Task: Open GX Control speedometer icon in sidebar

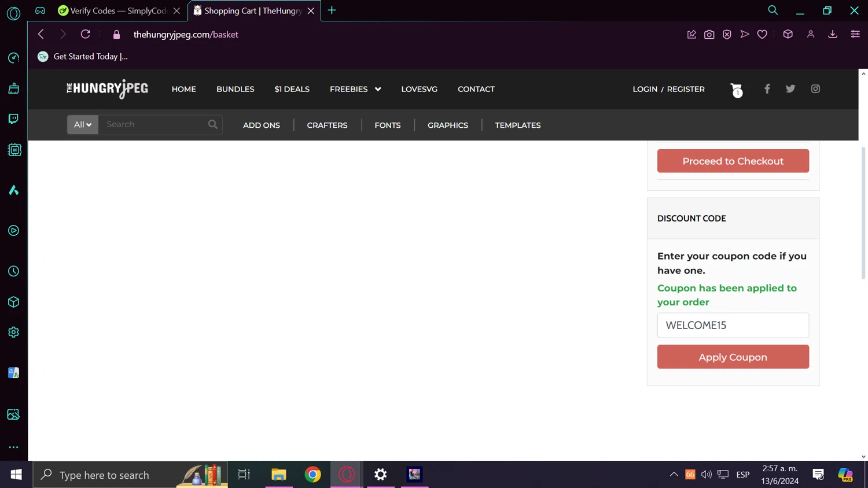Action: coord(13,58)
